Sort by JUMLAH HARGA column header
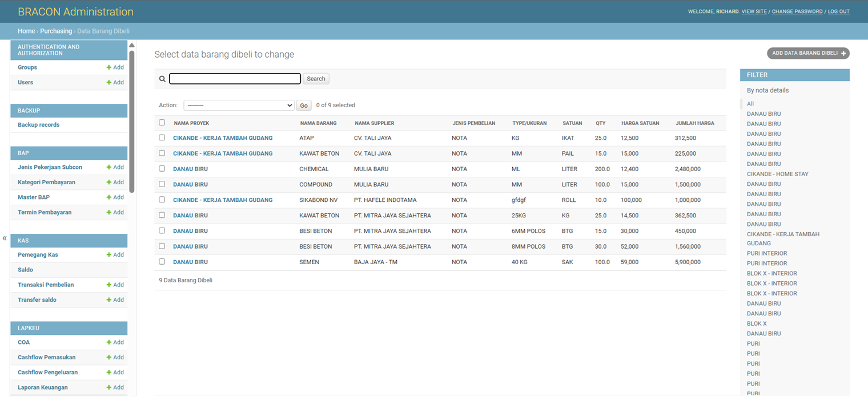 coord(695,123)
